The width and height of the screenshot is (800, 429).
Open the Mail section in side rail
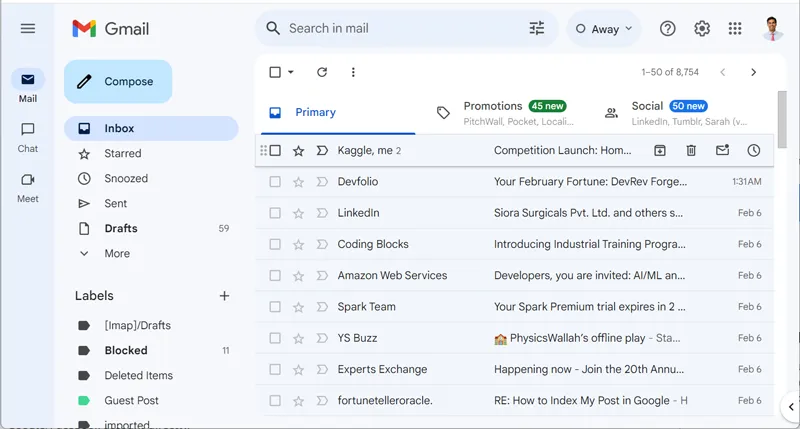(28, 87)
